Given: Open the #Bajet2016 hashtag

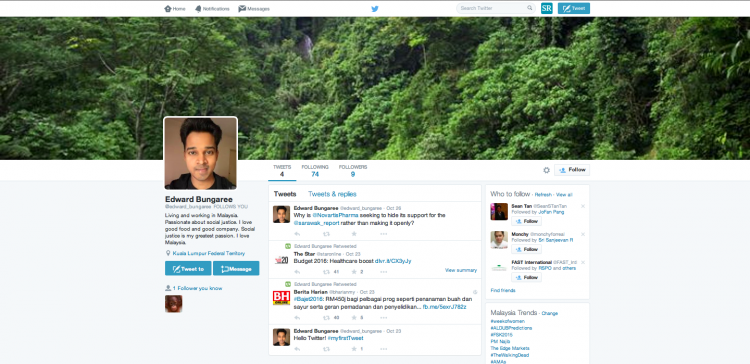Looking at the screenshot, I should point(309,299).
